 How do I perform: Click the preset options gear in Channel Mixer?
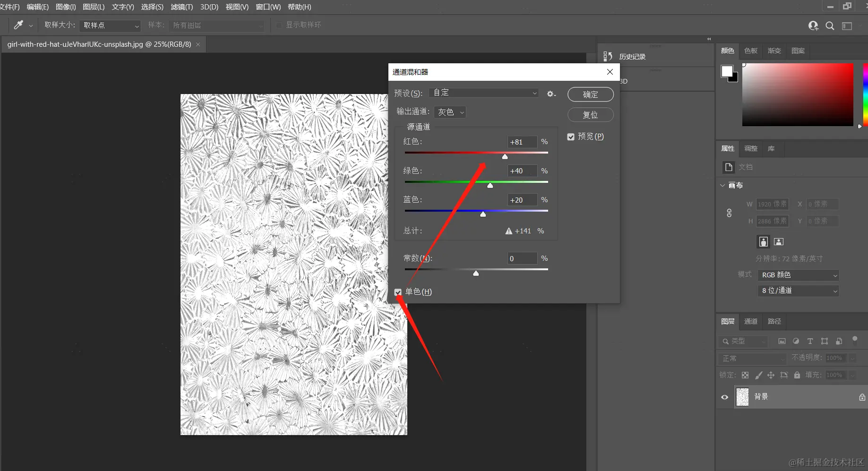click(551, 94)
